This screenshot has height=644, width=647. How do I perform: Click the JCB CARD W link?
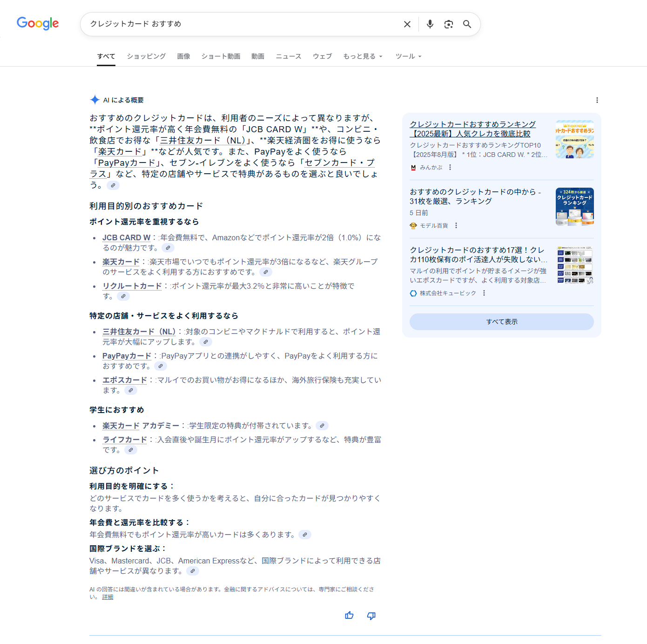127,237
